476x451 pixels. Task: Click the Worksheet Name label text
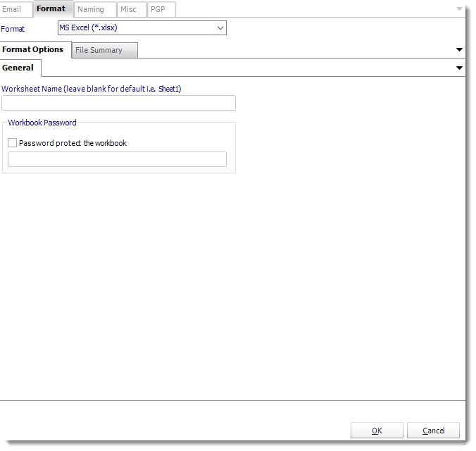[92, 89]
